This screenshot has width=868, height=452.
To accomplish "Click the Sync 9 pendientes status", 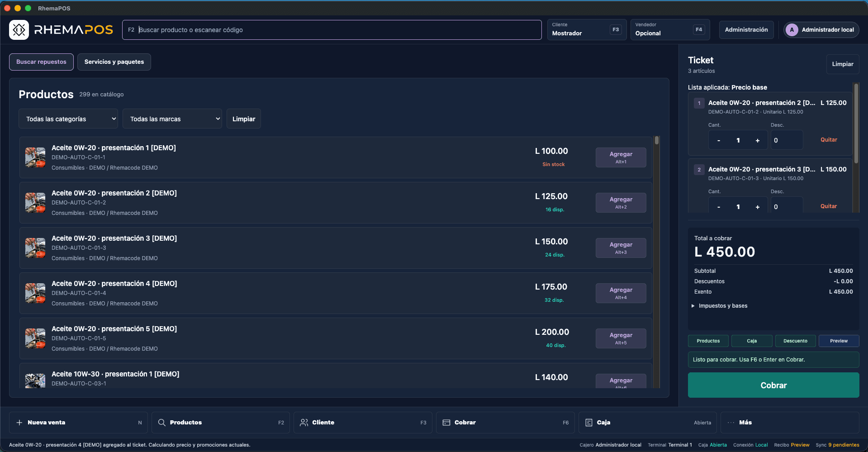I will (x=837, y=445).
